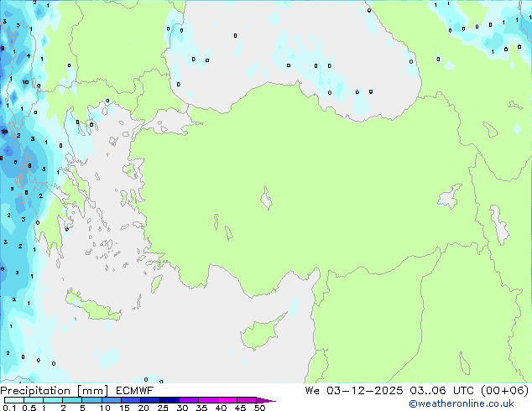Image resolution: width=532 pixels, height=411 pixels.
Task: Click the 35–40 mm legend color swatch
Action: point(207,400)
